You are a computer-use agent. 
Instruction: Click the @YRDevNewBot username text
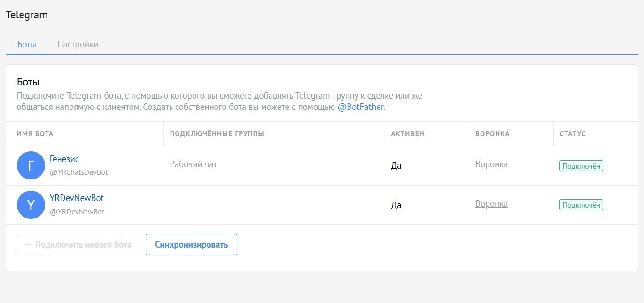77,212
